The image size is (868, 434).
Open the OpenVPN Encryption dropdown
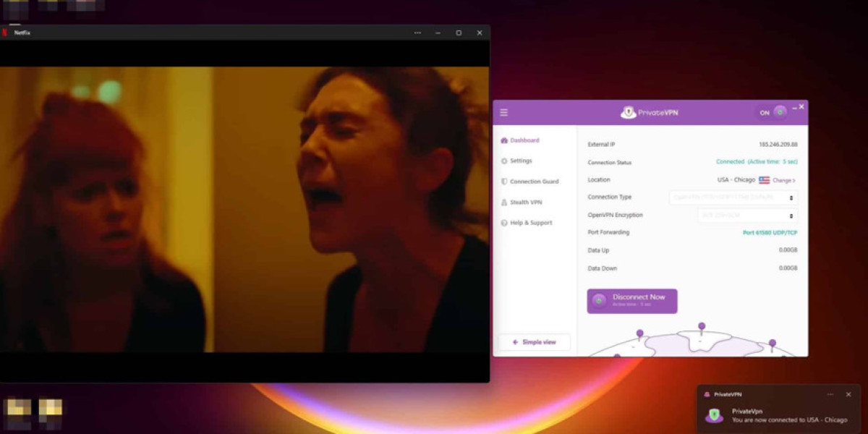click(747, 216)
